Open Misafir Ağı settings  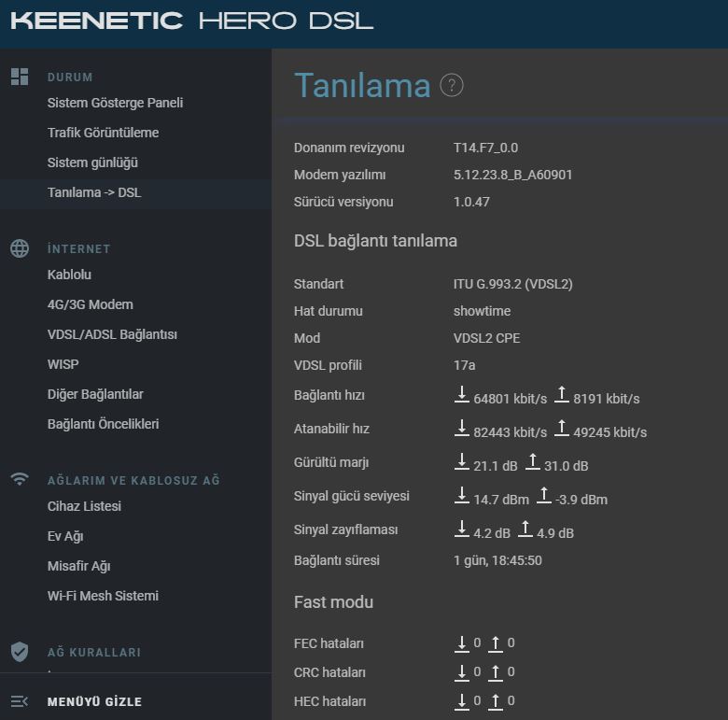click(79, 566)
